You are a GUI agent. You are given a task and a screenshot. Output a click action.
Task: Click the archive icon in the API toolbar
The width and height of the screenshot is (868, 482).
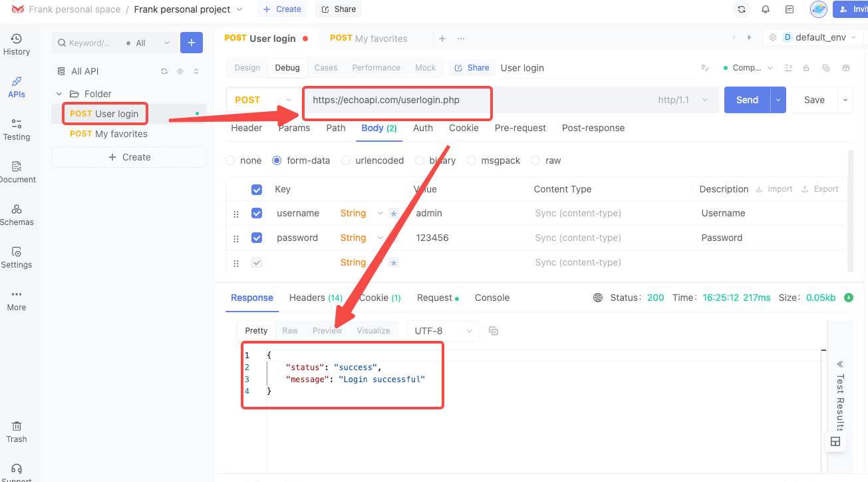click(846, 68)
